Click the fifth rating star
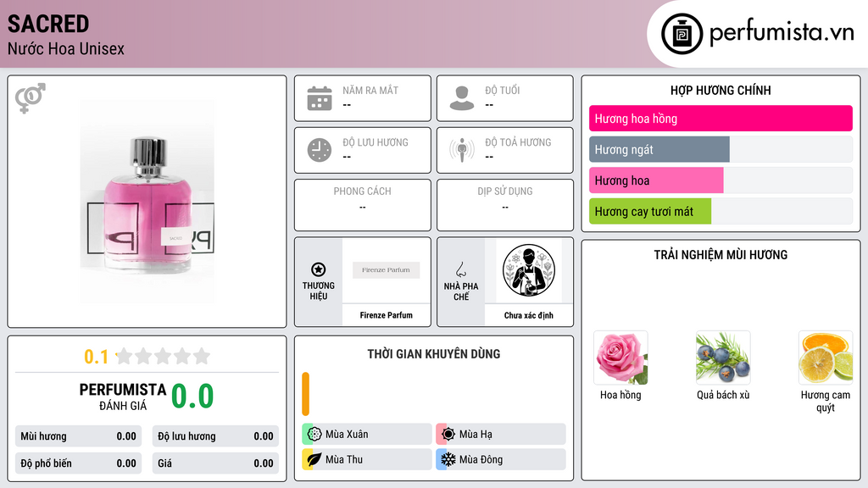The width and height of the screenshot is (868, 488). pos(202,356)
